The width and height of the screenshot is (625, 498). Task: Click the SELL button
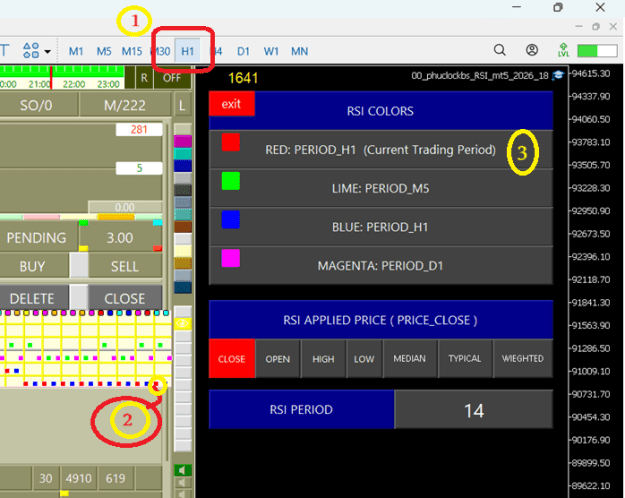pos(125,266)
